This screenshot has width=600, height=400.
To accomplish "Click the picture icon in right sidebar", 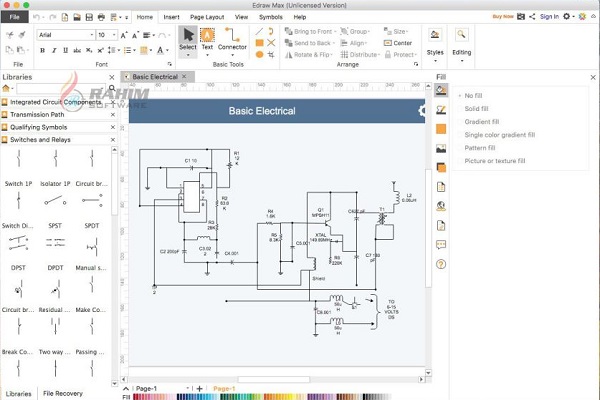I will pyautogui.click(x=441, y=149).
